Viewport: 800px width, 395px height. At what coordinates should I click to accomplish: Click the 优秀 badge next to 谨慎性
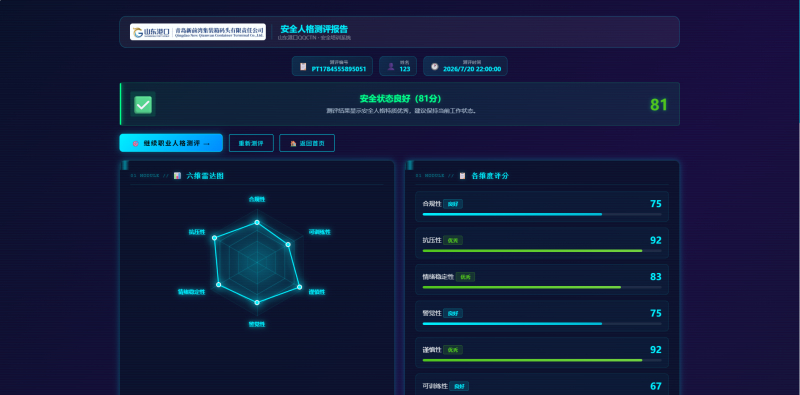click(x=453, y=350)
